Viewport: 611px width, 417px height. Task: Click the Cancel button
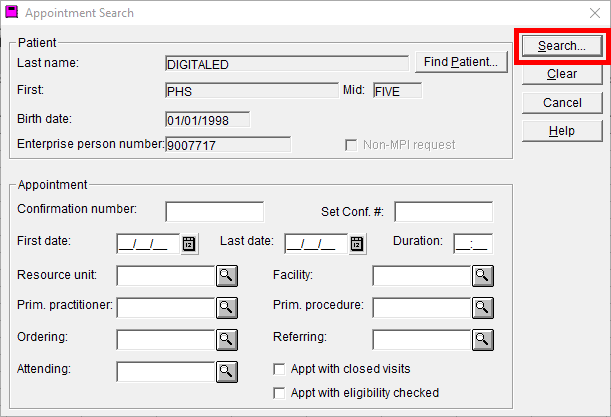click(x=562, y=103)
